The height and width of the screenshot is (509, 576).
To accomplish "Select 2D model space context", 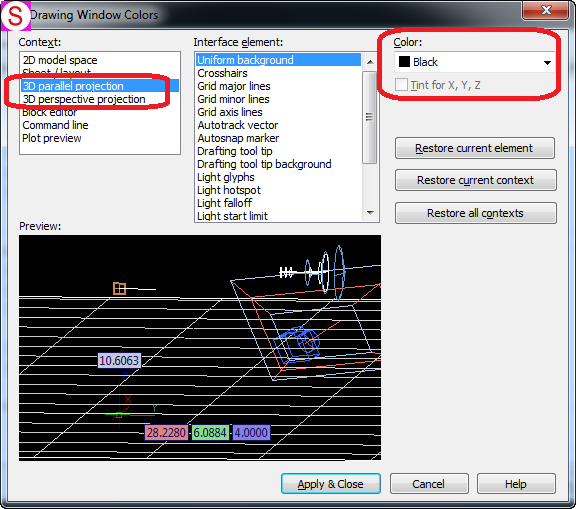I will pyautogui.click(x=100, y=60).
